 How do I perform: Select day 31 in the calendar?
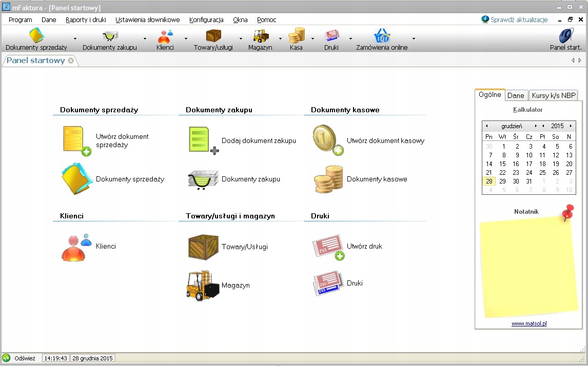(529, 181)
